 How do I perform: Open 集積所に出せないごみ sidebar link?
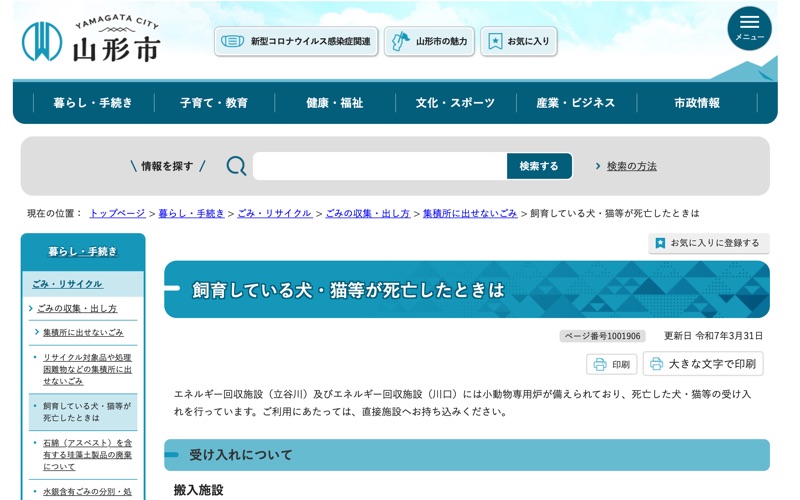(x=83, y=332)
